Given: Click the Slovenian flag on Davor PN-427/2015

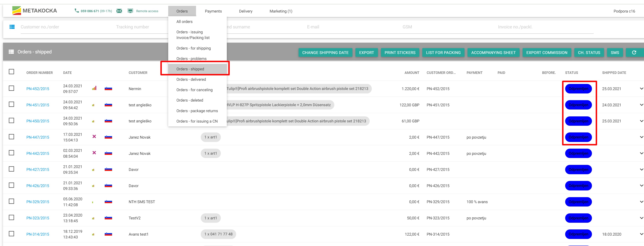Looking at the screenshot, I should (108, 170).
